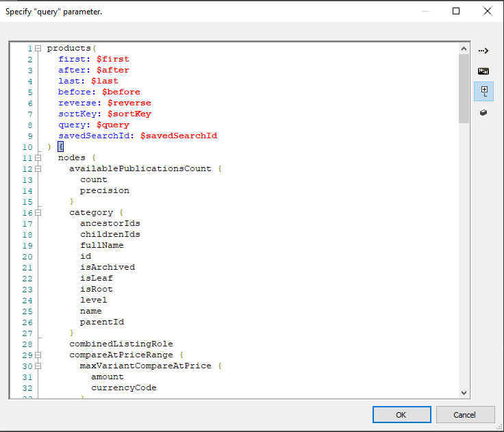
Task: Click the vertical scrollbar thumb
Action: tap(464, 89)
